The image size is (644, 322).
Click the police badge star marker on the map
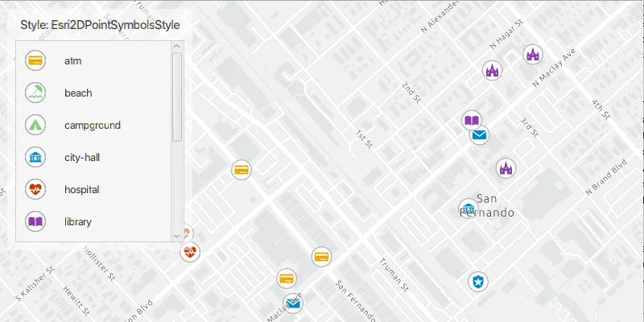(478, 281)
